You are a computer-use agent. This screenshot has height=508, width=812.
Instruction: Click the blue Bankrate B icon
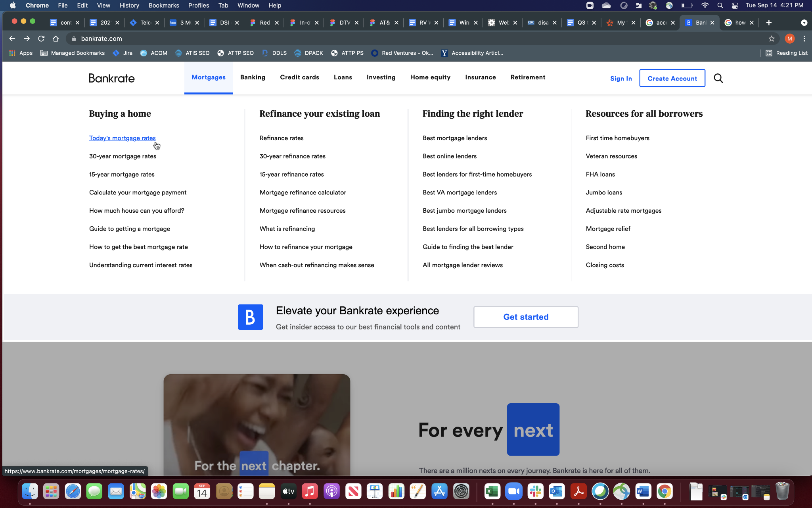click(x=250, y=317)
